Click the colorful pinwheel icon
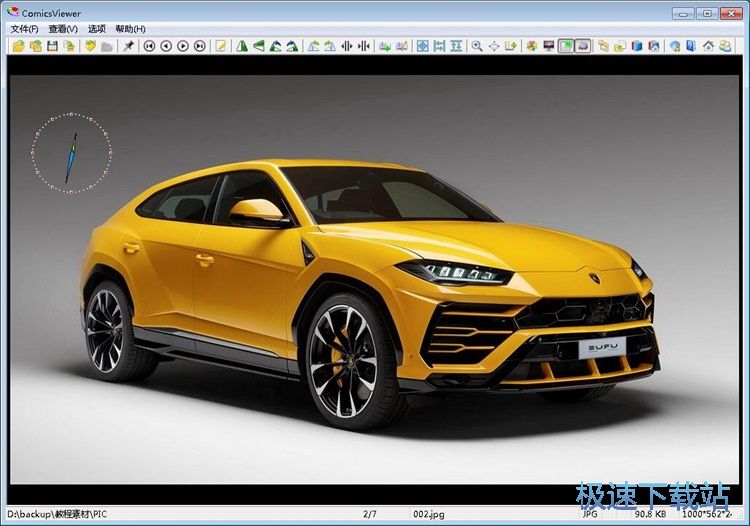This screenshot has height=526, width=750. tap(532, 46)
